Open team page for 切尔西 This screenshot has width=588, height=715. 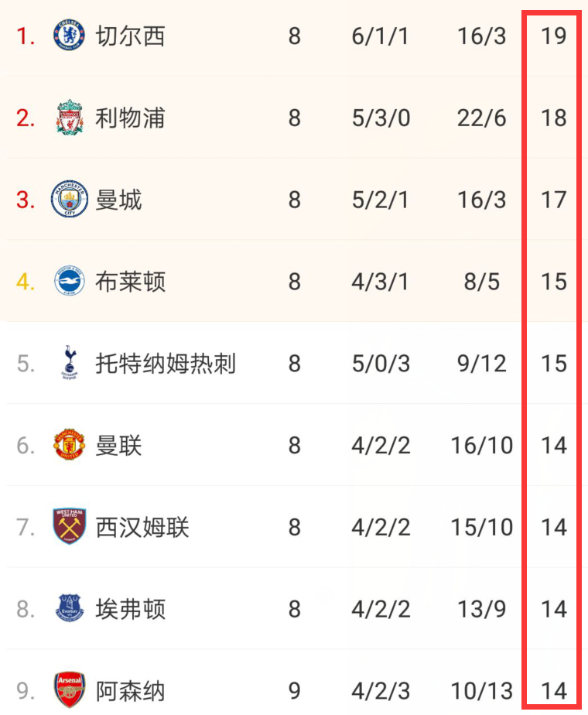click(130, 36)
